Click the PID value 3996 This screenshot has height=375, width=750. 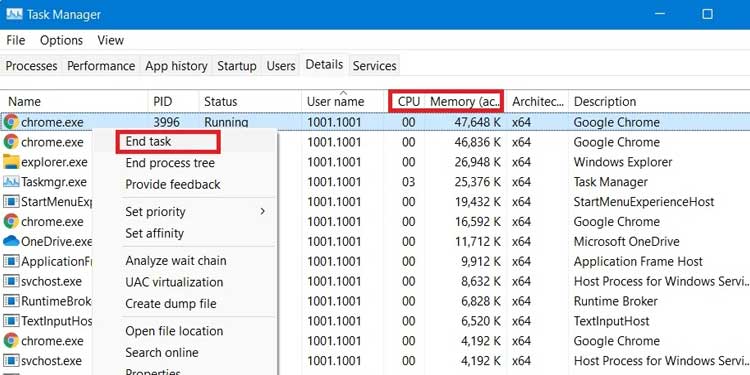[x=166, y=122]
